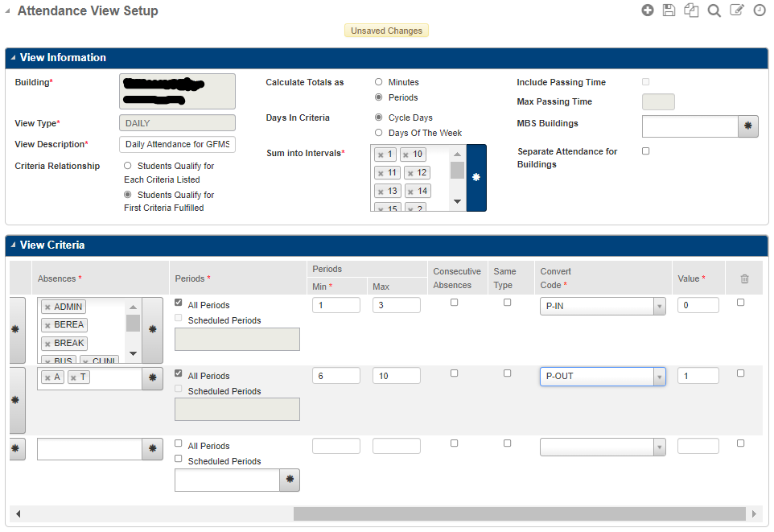Screen dimensions: 774x532
Task: Collapse the Attendance View Setup header
Action: click(x=9, y=10)
